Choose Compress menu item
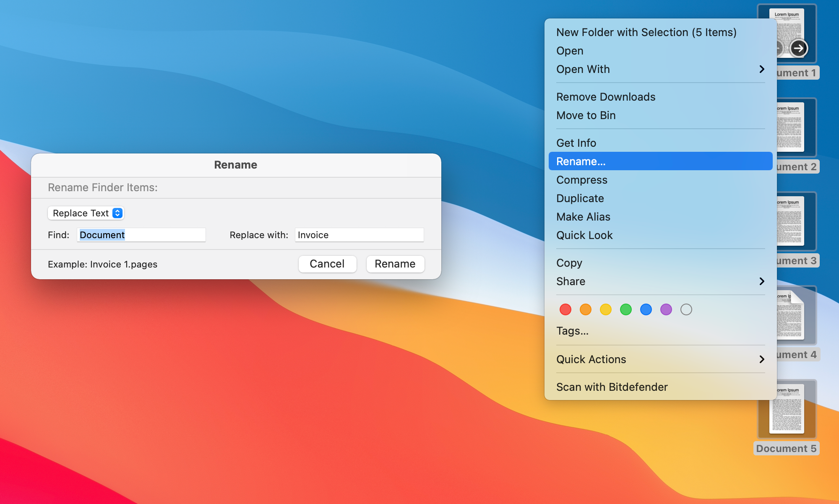Image resolution: width=839 pixels, height=504 pixels. tap(660, 180)
